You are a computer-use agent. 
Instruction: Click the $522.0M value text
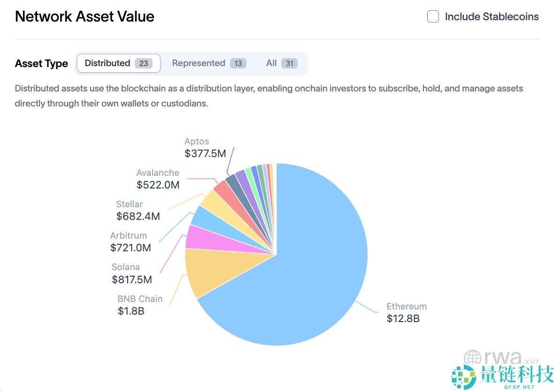pos(158,185)
